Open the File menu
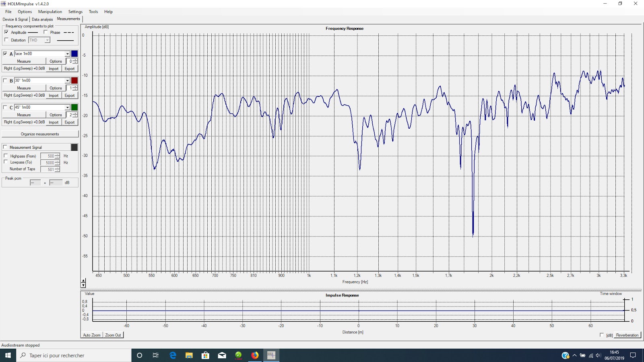The width and height of the screenshot is (644, 362). 8,12
